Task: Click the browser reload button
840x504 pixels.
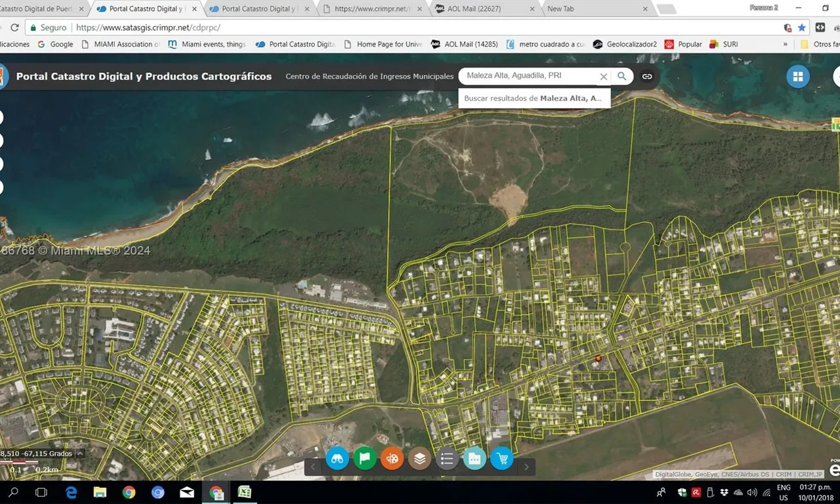Action: [14, 28]
